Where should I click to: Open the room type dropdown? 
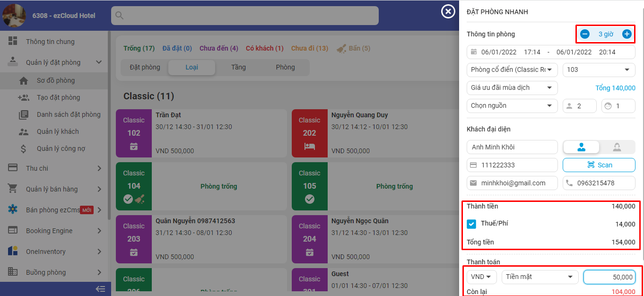[512, 70]
